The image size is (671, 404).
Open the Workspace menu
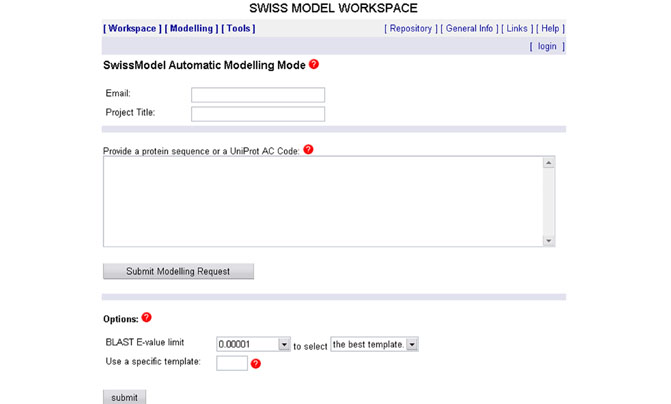(132, 28)
